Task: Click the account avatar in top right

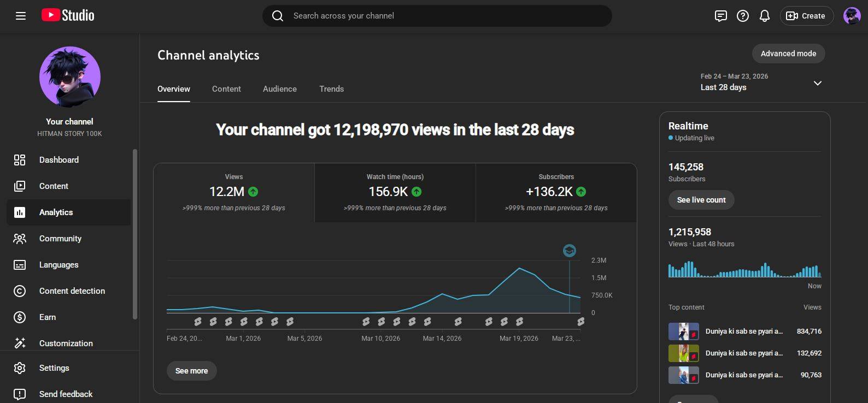Action: pyautogui.click(x=852, y=16)
